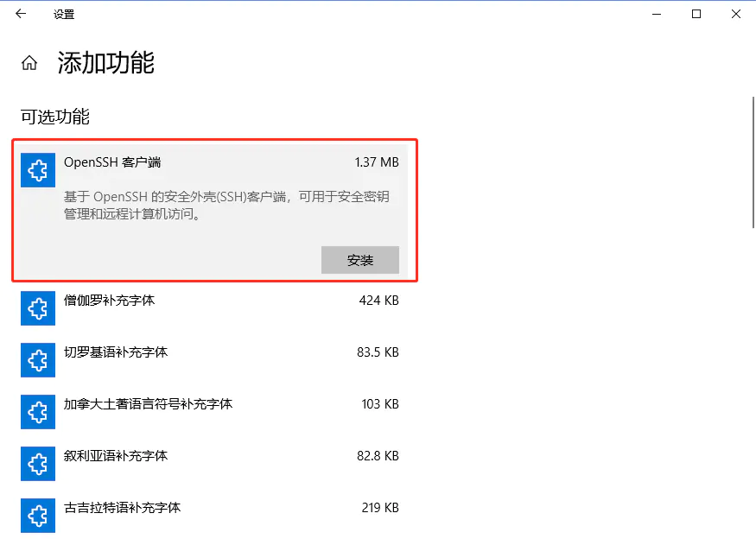This screenshot has height=545, width=756.
Task: Click the 103 KB size value
Action: [x=380, y=404]
